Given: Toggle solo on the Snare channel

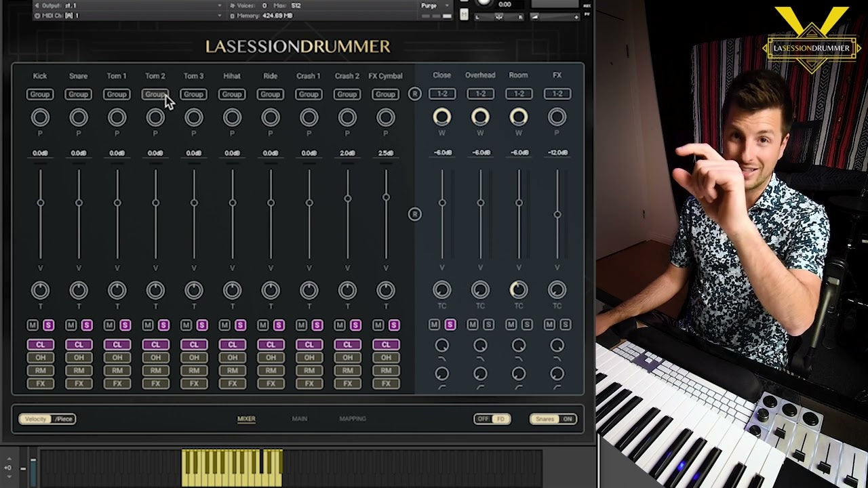Looking at the screenshot, I should pyautogui.click(x=87, y=325).
